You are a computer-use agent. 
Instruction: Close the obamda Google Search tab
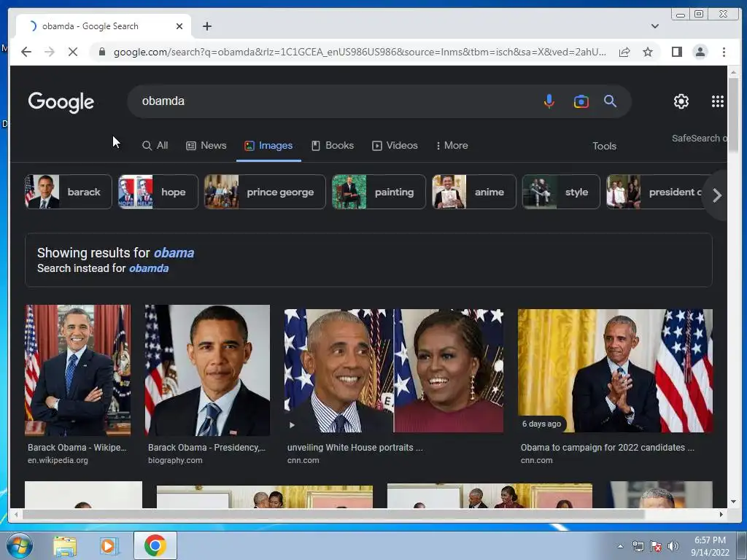pos(179,26)
